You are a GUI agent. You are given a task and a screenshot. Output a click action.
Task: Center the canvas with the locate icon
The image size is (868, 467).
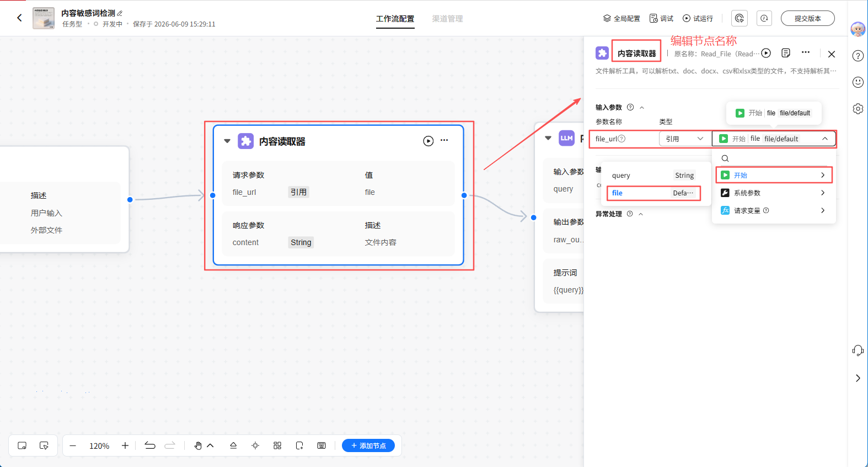pos(255,445)
